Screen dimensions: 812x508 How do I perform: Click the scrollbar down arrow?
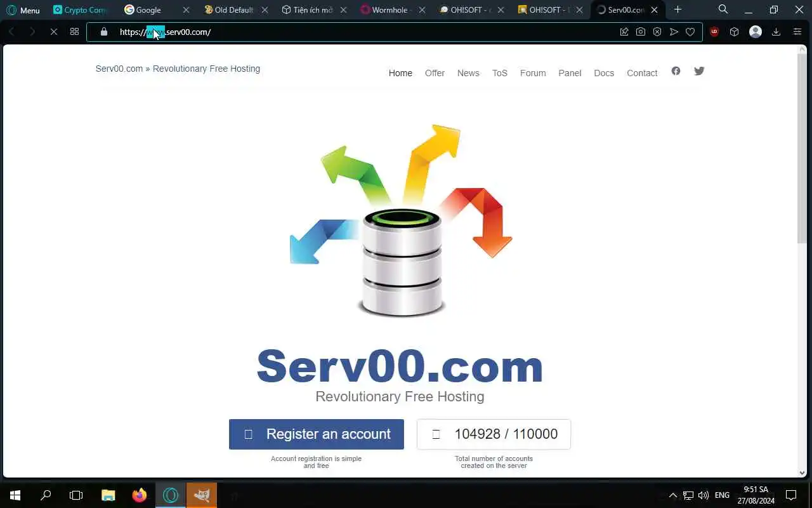click(x=802, y=472)
